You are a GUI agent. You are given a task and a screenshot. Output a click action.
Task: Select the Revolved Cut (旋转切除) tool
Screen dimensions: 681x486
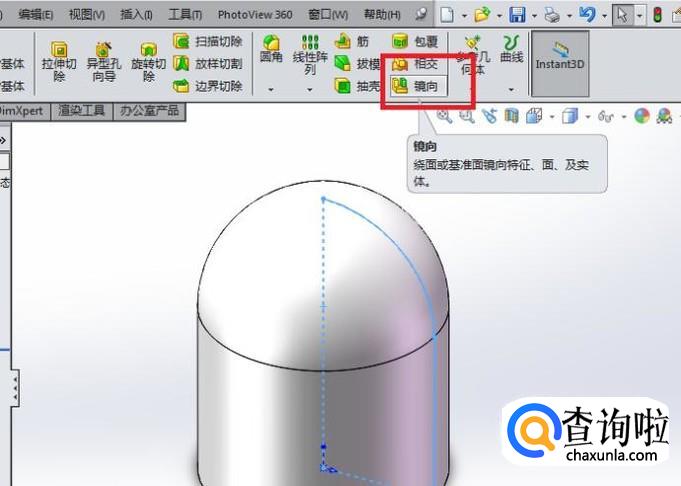click(x=149, y=62)
